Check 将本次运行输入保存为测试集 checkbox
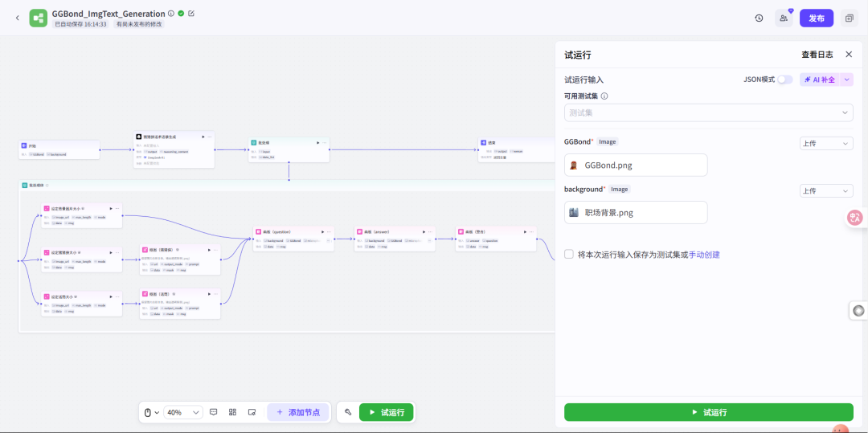Viewport: 868px width, 433px height. coord(568,255)
